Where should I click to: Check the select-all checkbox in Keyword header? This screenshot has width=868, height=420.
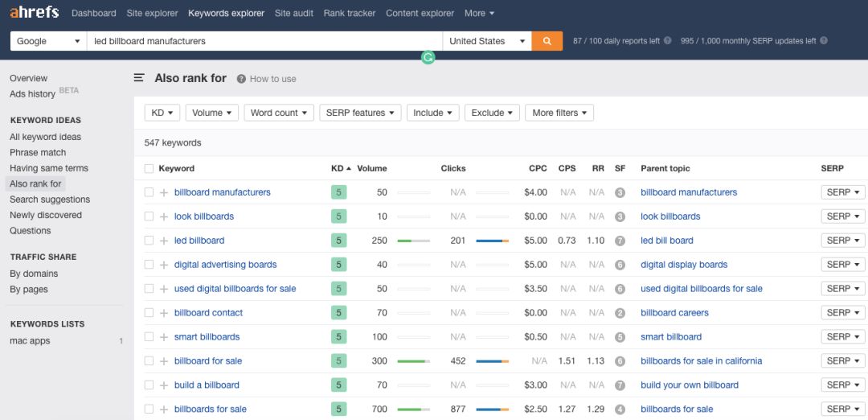[149, 168]
